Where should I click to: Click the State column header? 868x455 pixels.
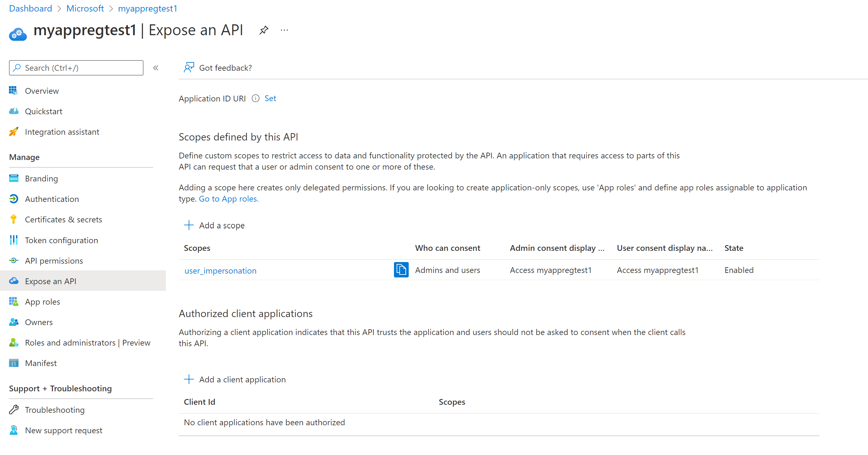coord(733,248)
